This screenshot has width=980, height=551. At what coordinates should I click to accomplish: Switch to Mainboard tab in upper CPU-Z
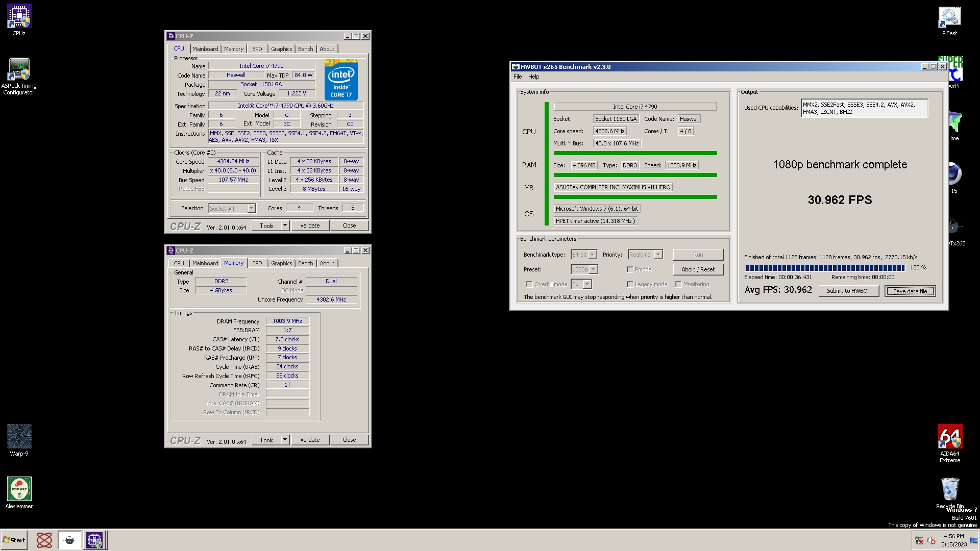click(205, 49)
